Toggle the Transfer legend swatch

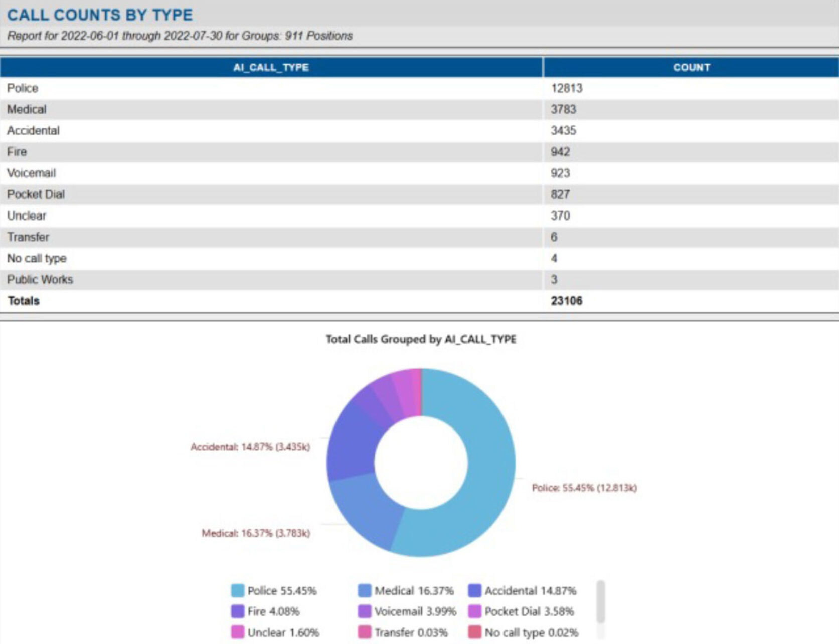coord(365,632)
